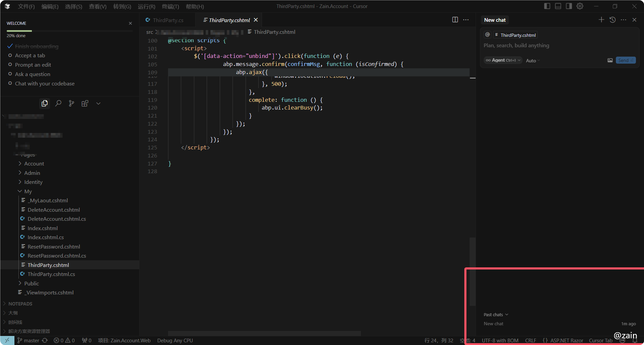The image size is (644, 345).
Task: Change CRLF line ending setting
Action: click(531, 340)
